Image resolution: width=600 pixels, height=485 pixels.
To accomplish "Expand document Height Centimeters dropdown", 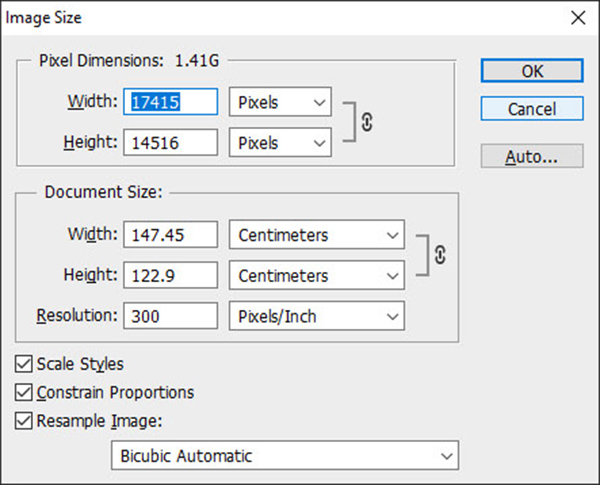I will 317,275.
